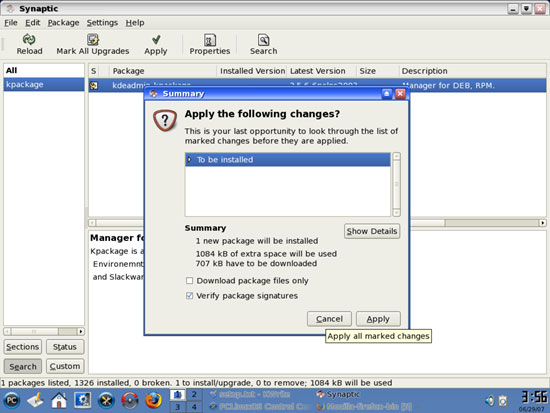This screenshot has height=413, width=550.
Task: Switch to virtual desktop 3
Action: (178, 407)
